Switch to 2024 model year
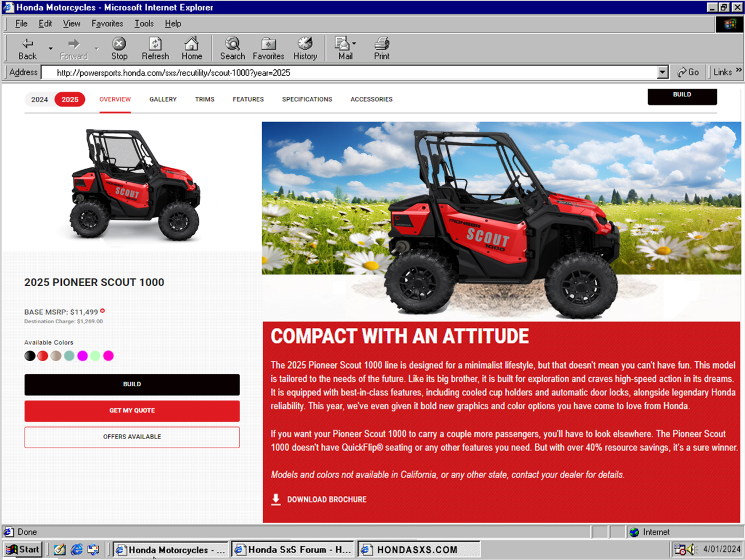 tap(40, 100)
